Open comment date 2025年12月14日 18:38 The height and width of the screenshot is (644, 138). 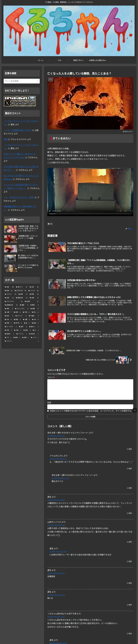click(56, 595)
